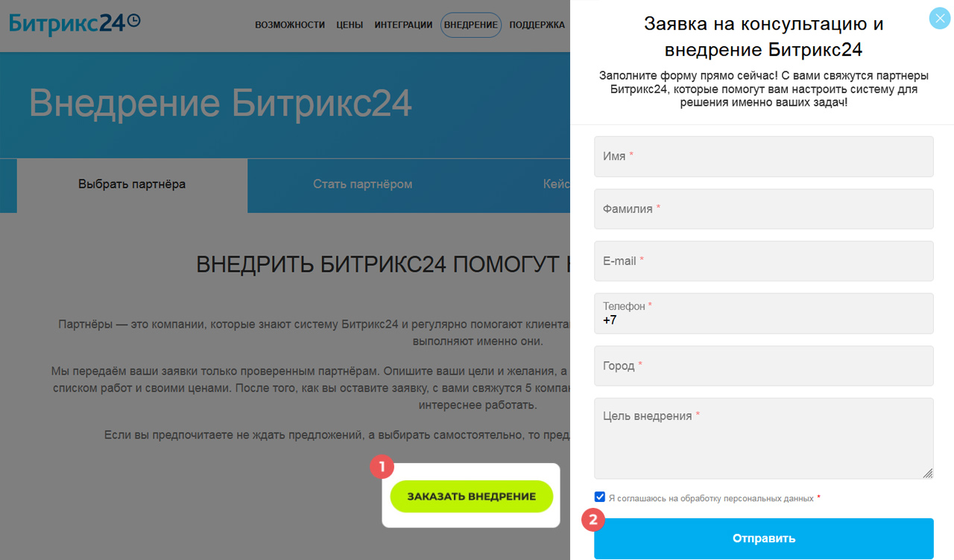Uncheck the personal data consent checkbox
954x560 pixels.
(600, 497)
